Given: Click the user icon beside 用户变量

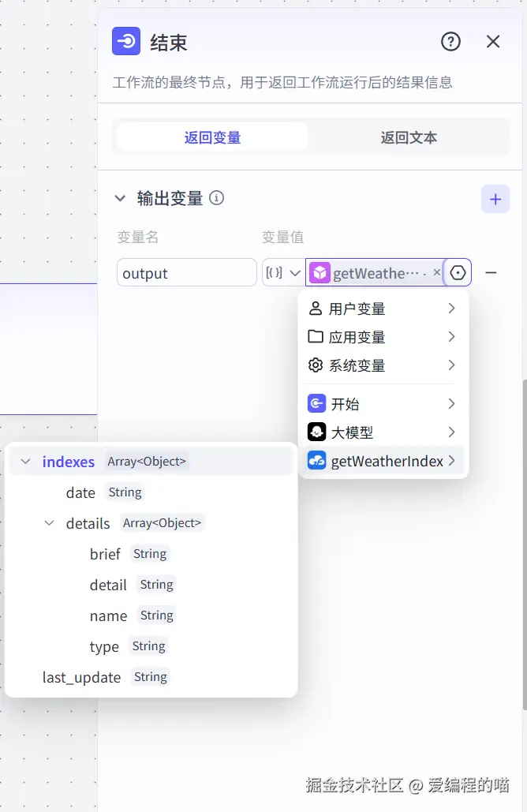Looking at the screenshot, I should (316, 309).
